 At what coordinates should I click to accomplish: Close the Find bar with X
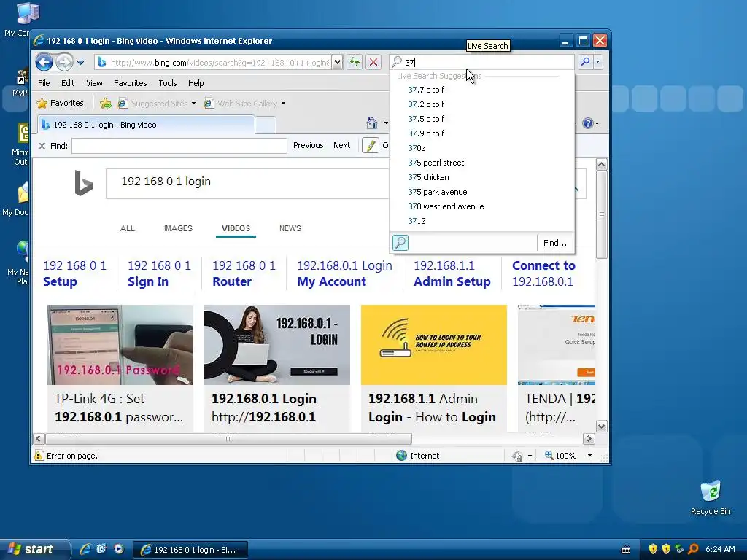pos(42,146)
